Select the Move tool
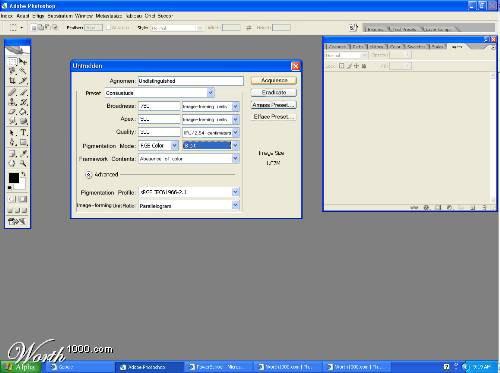 [23, 62]
